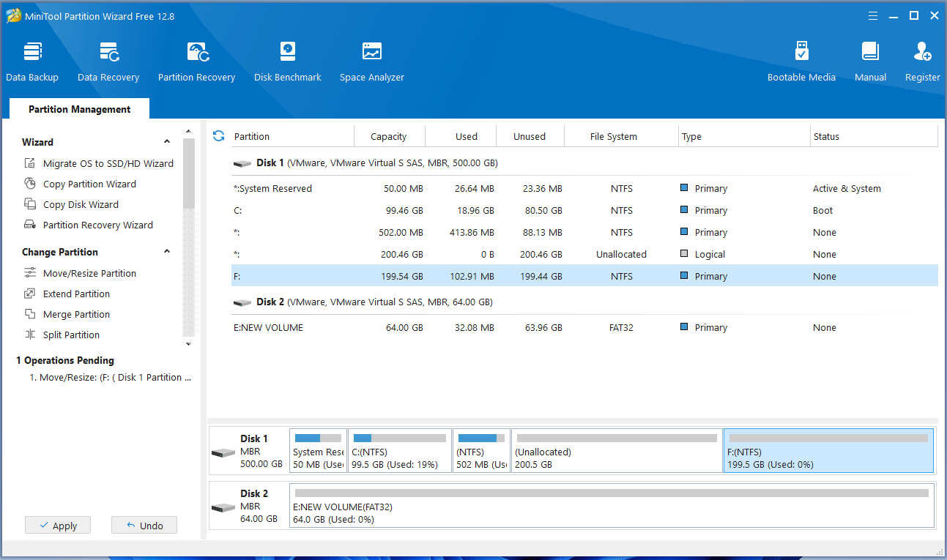Collapse the Wizard section
Image resolution: width=947 pixels, height=560 pixels.
click(167, 142)
